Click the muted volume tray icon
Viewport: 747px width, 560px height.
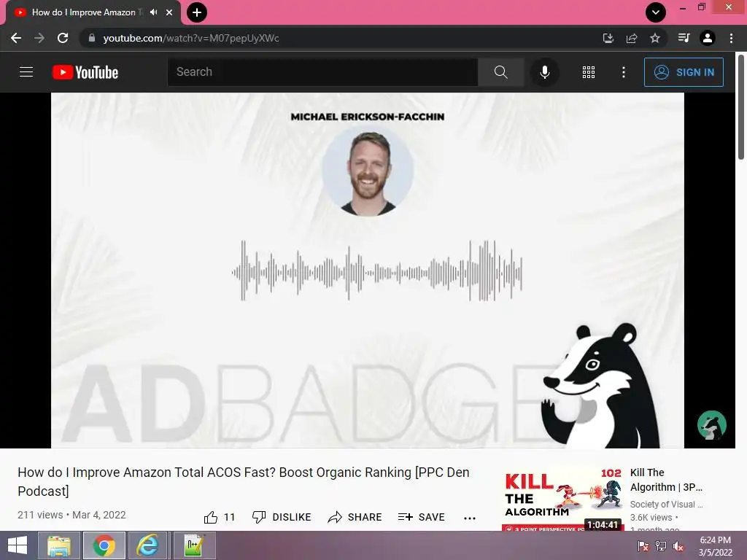678,546
